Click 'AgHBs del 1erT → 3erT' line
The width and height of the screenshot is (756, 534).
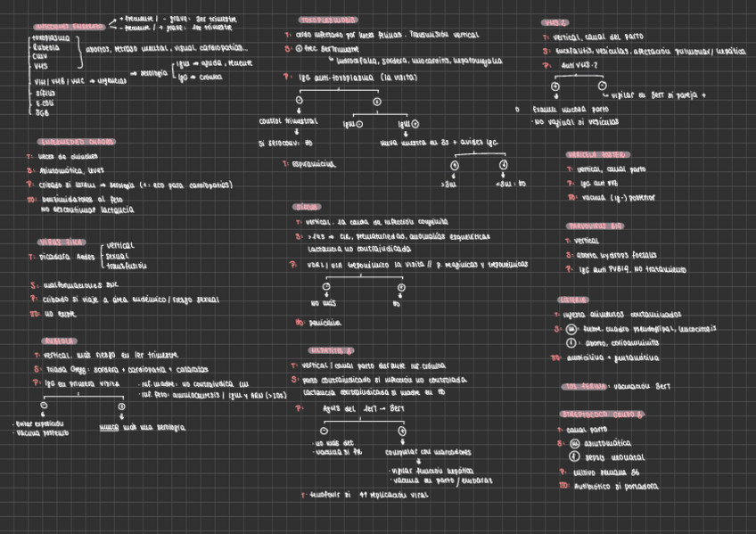364,408
